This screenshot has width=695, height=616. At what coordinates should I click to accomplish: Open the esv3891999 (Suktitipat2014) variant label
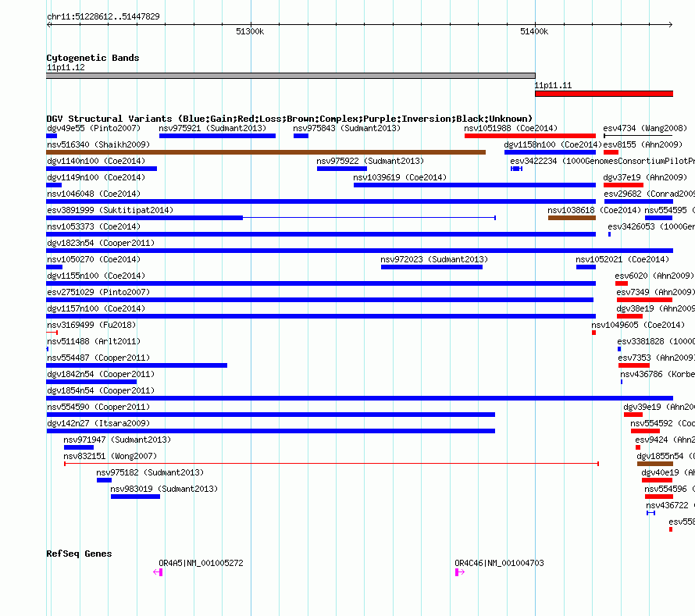tap(110, 210)
